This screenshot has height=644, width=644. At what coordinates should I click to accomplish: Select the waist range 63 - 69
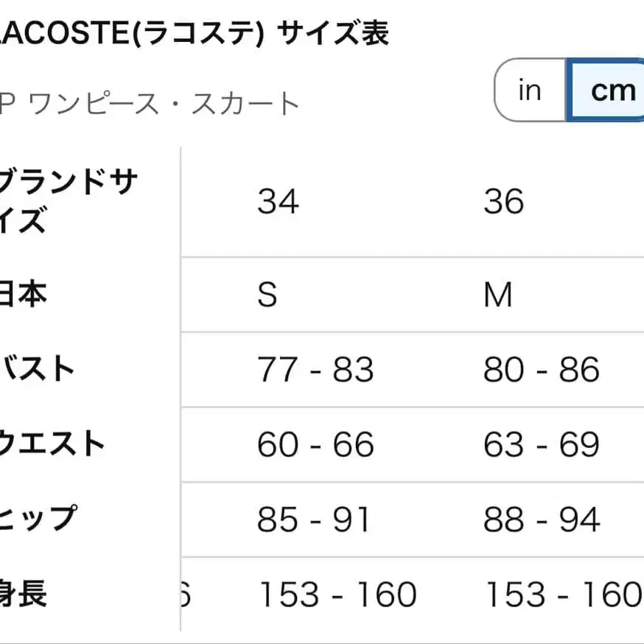543,444
